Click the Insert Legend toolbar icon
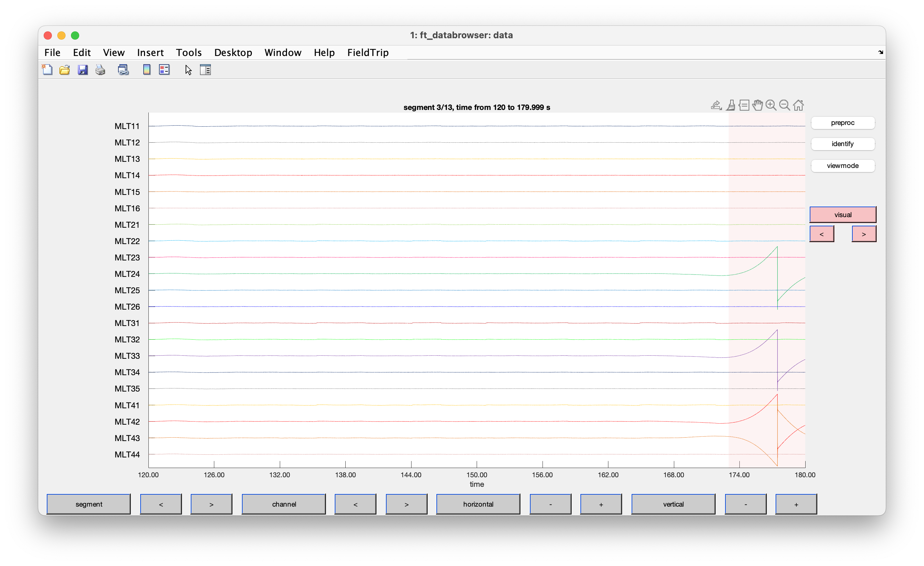This screenshot has width=924, height=566. 164,70
